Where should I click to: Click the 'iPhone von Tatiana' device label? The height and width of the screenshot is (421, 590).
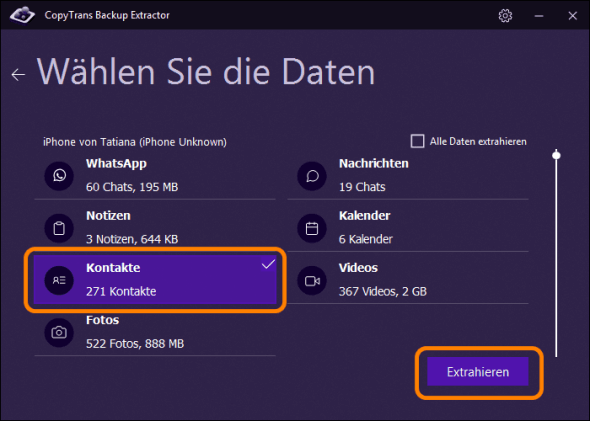135,142
